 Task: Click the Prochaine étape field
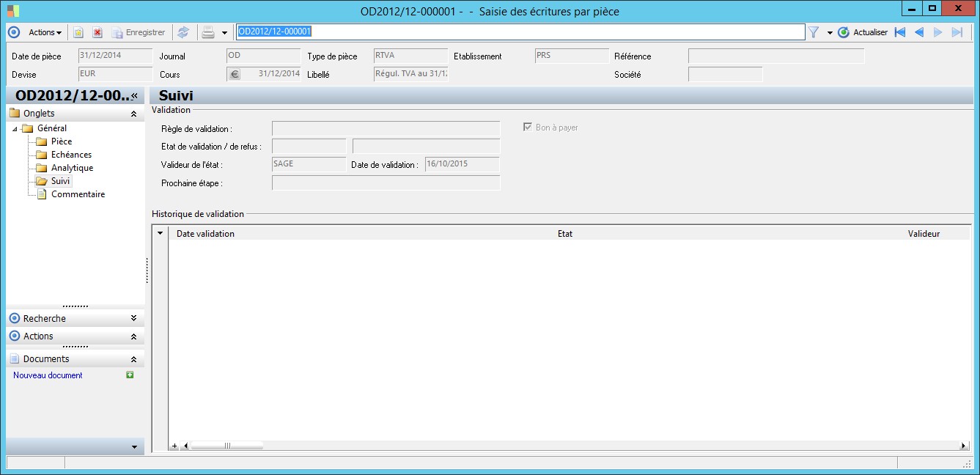[386, 183]
